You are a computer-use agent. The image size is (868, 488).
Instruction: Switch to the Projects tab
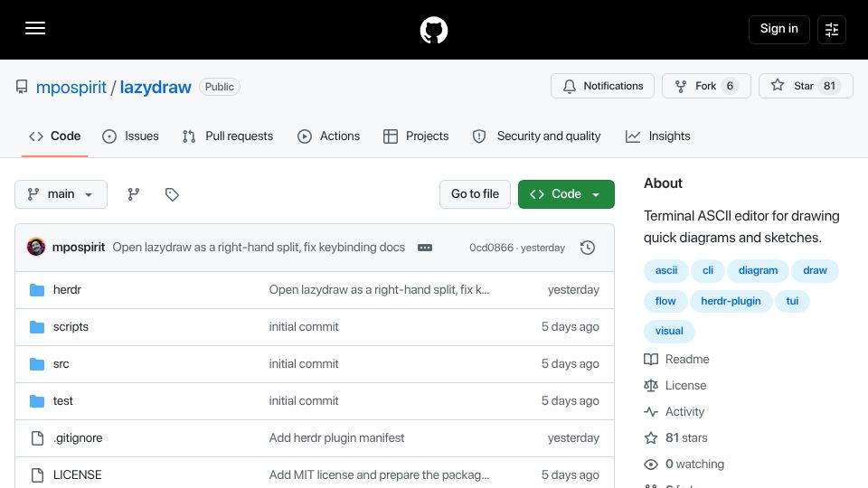[x=416, y=136]
